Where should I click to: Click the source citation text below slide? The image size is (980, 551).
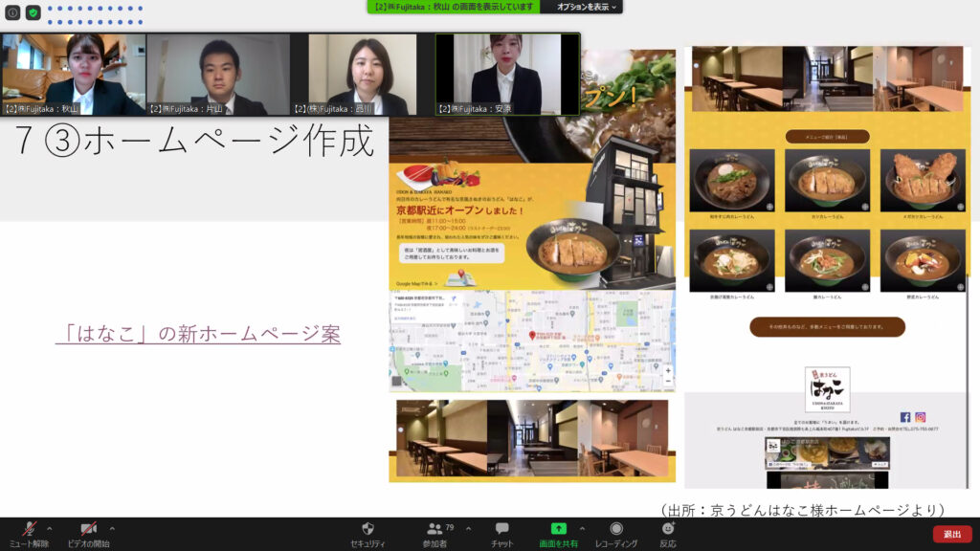pos(803,510)
